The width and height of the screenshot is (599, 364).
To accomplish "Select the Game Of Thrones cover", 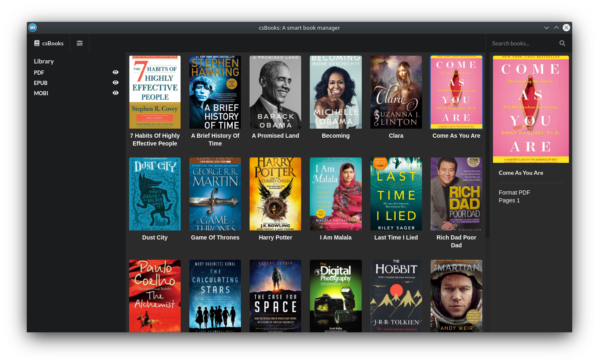I will [215, 194].
